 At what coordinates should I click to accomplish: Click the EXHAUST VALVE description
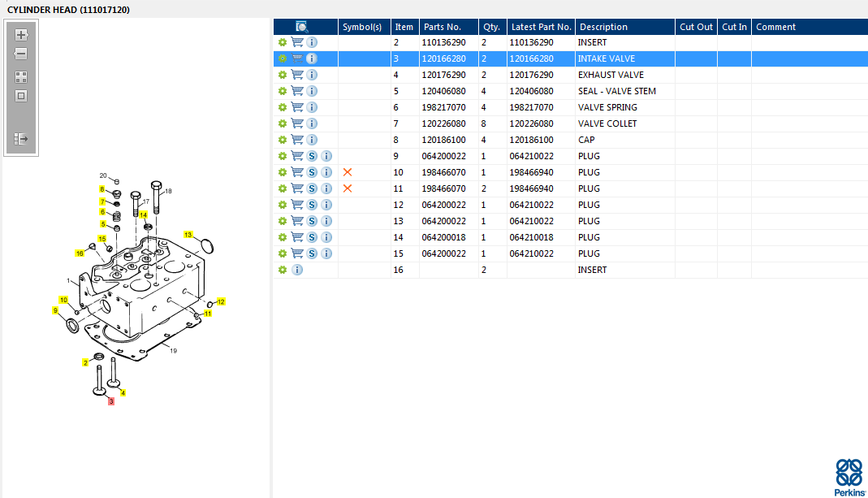click(x=611, y=75)
